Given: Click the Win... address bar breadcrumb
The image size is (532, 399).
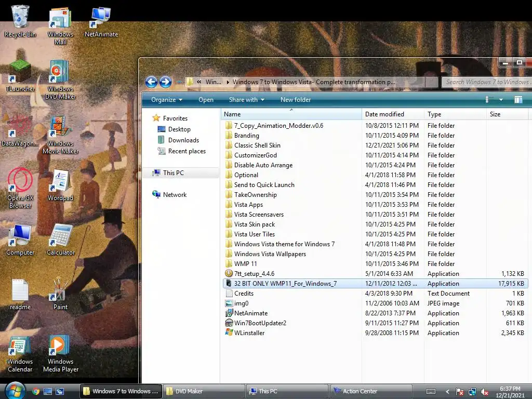Looking at the screenshot, I should pyautogui.click(x=214, y=82).
